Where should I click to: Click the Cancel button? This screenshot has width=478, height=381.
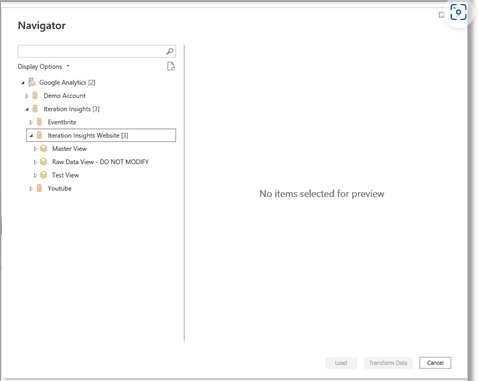pos(435,363)
